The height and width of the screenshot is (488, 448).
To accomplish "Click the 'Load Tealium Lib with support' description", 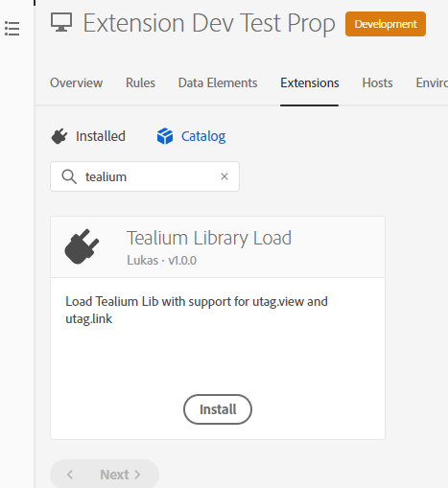I will (x=197, y=310).
